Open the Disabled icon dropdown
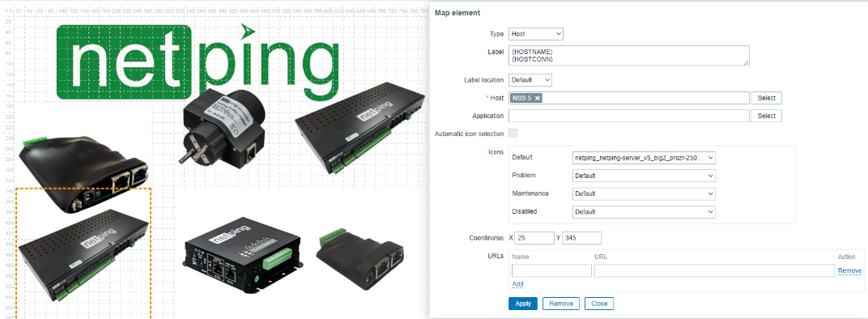 pos(644,211)
